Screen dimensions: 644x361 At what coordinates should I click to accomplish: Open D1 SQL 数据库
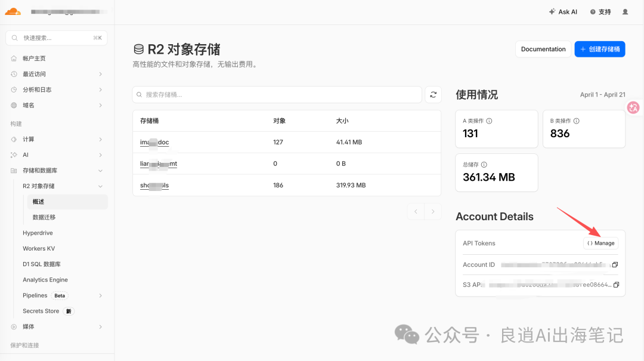42,264
